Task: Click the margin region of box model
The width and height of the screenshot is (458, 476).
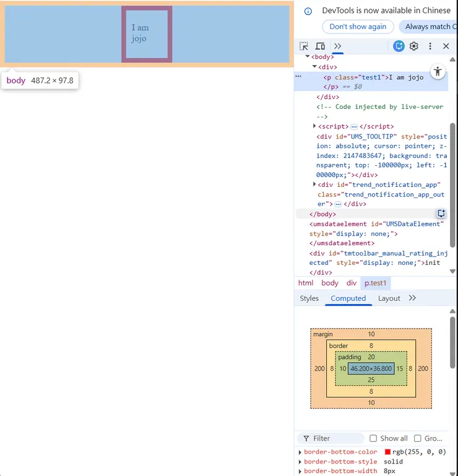Action: coord(371,334)
